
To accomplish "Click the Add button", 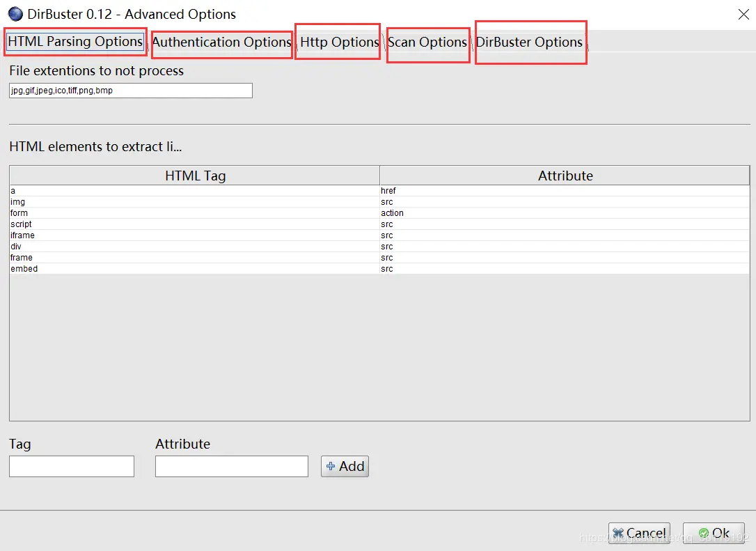I will pos(345,467).
